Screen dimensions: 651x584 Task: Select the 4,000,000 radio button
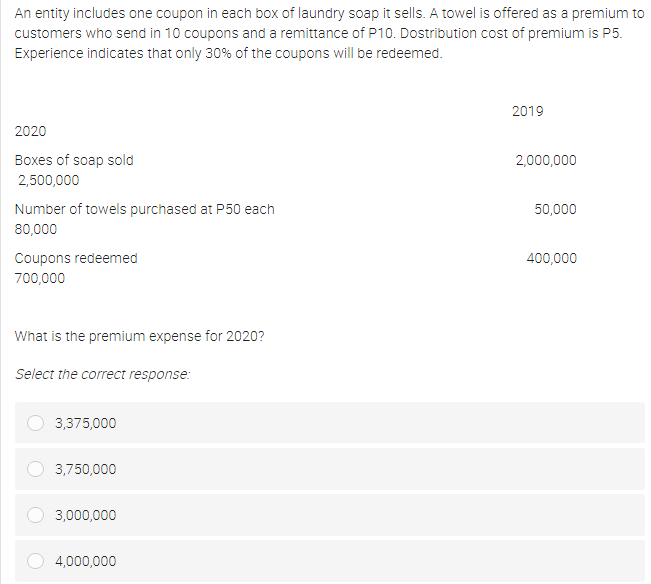click(35, 561)
